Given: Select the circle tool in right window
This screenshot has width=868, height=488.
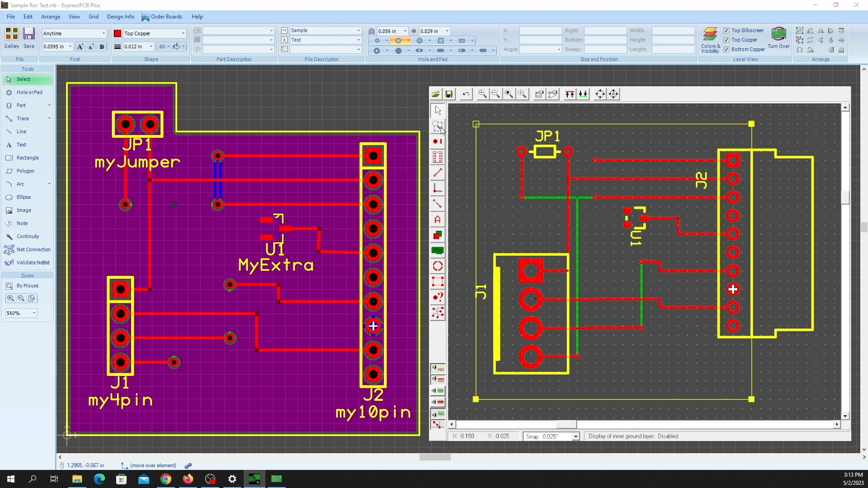Looking at the screenshot, I should (x=438, y=266).
